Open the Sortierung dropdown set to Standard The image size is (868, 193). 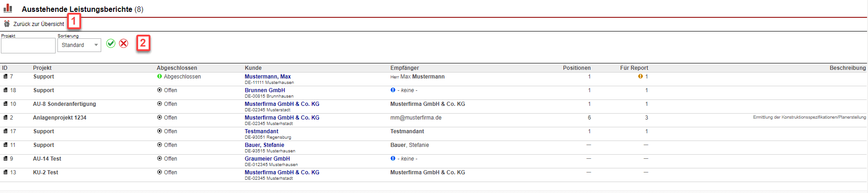(79, 45)
